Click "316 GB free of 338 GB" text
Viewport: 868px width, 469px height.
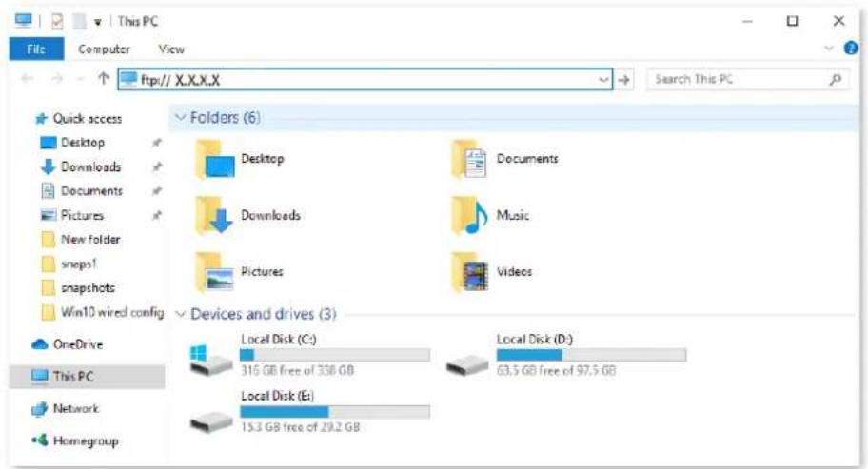point(297,370)
